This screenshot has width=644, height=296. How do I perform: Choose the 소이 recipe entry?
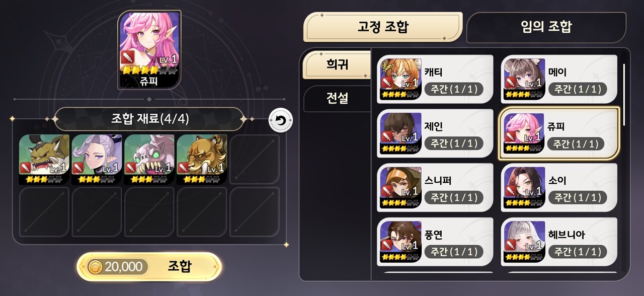click(559, 188)
